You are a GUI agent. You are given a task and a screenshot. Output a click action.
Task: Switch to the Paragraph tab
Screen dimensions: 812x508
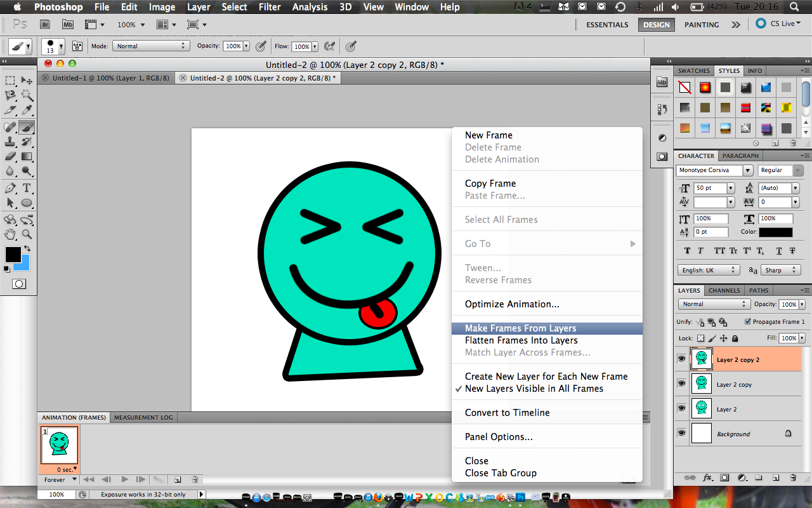pyautogui.click(x=740, y=156)
